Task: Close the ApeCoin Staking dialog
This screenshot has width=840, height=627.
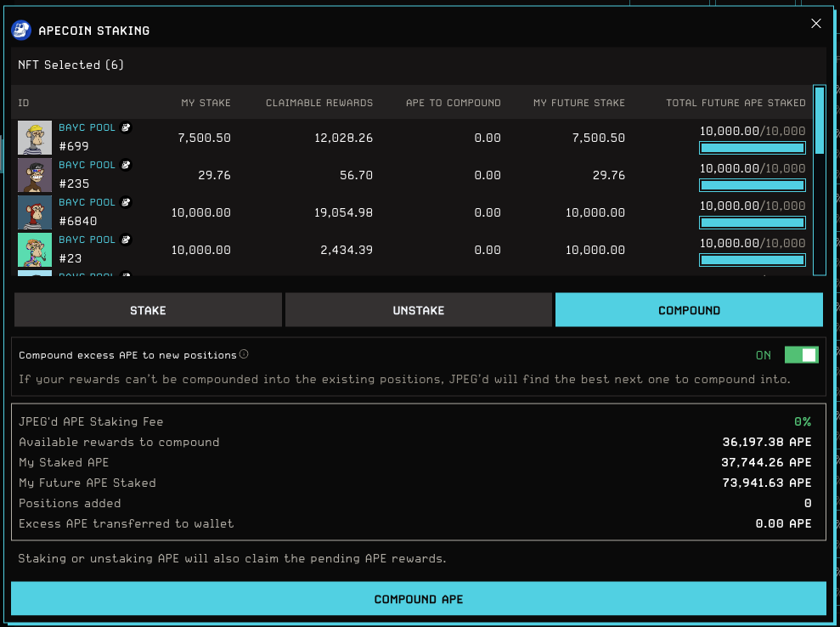Action: coord(816,24)
